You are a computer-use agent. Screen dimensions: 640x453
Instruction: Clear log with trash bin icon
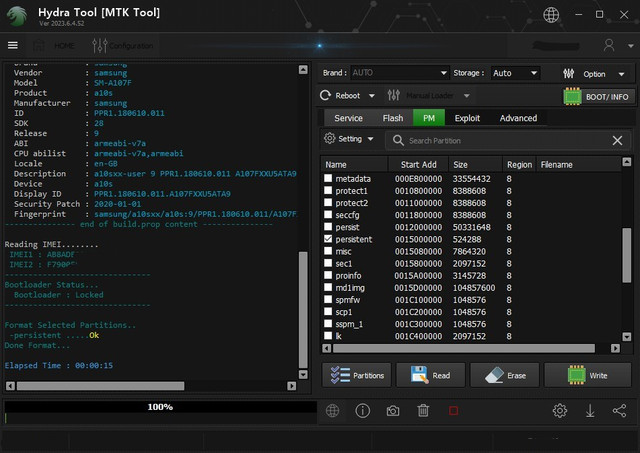[423, 411]
